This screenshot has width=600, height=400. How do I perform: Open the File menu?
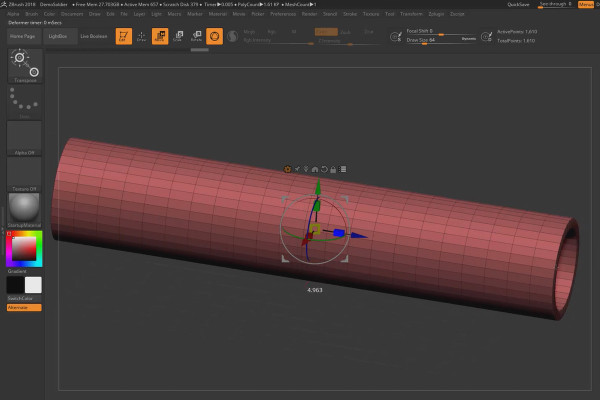(124, 14)
